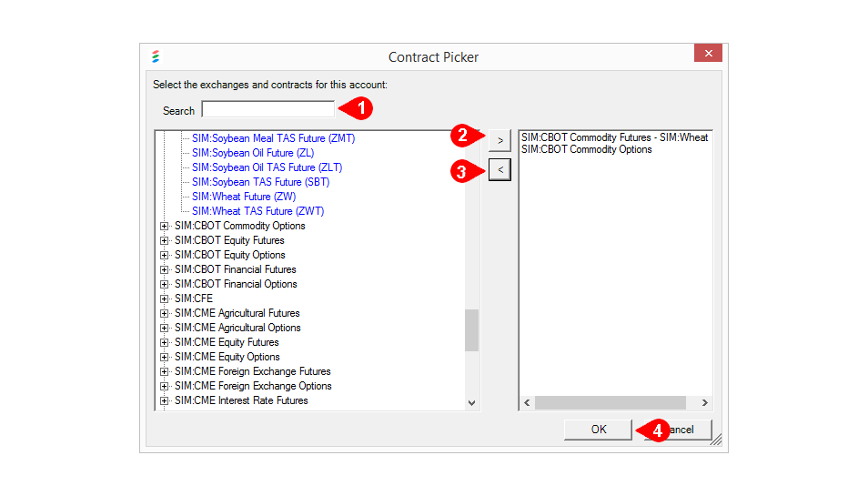Close the Contract Picker dialog
868x496 pixels.
click(x=708, y=54)
